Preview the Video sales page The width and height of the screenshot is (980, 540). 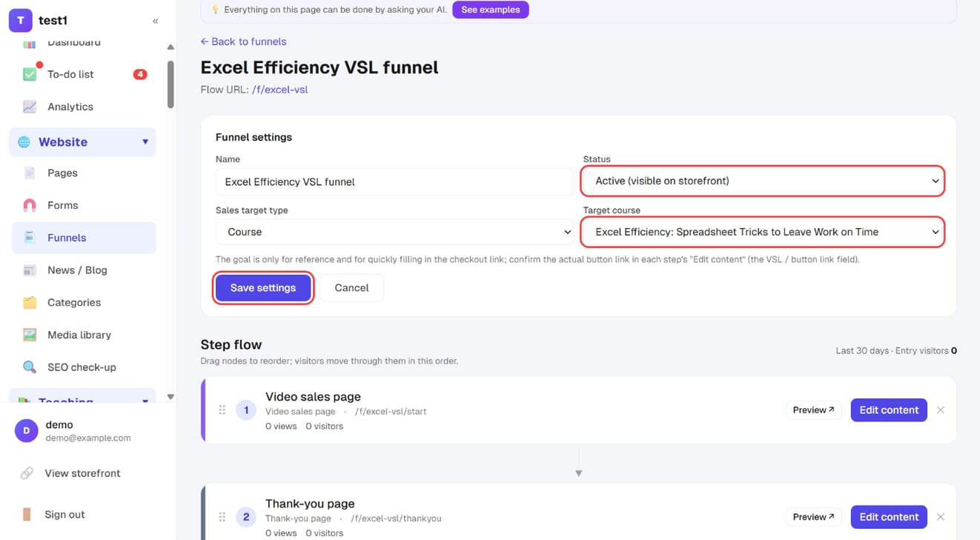813,410
